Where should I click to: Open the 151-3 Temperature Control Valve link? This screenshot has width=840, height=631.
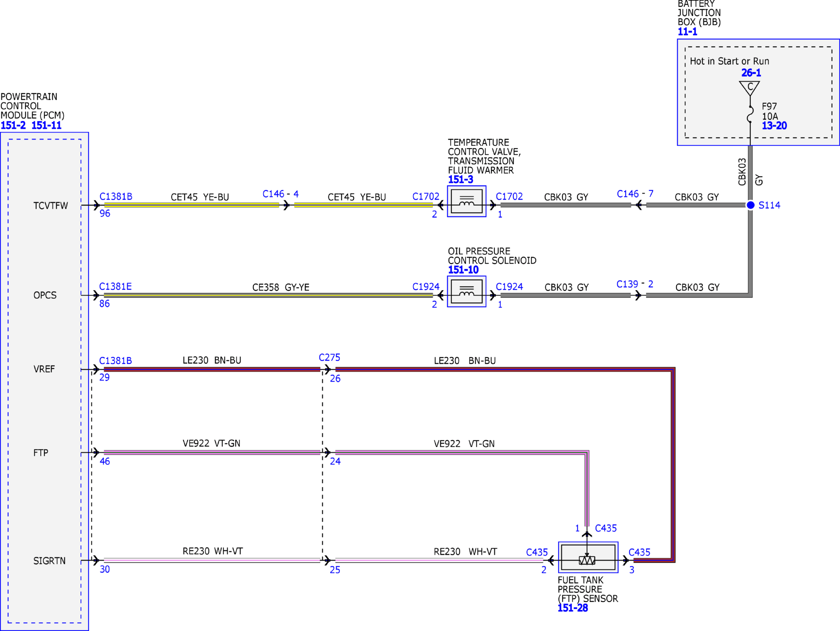[460, 180]
